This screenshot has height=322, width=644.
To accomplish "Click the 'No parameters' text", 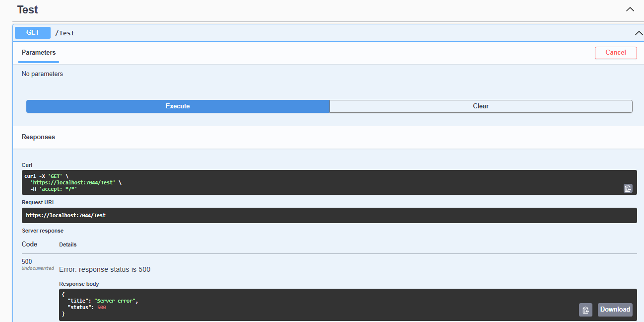I will point(42,74).
